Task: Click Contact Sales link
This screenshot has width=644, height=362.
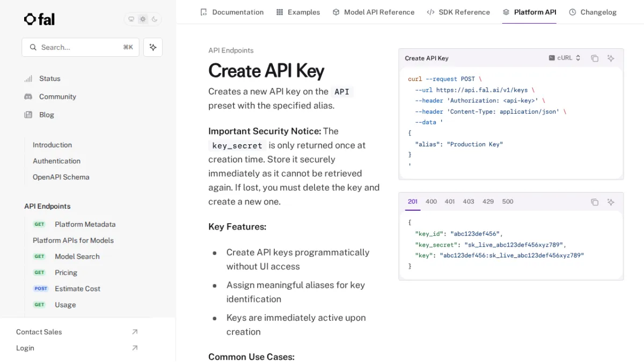Action: point(39,332)
